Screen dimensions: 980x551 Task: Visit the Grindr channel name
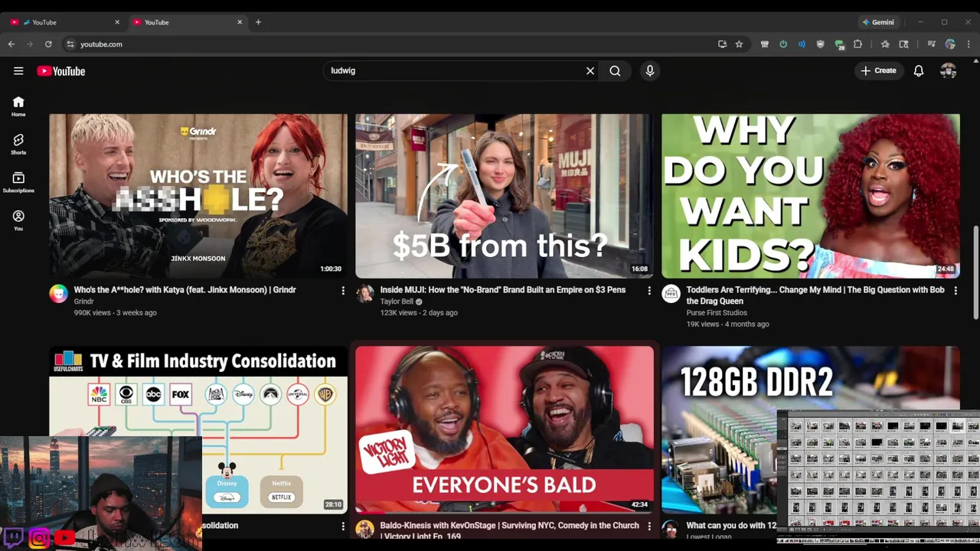(83, 302)
